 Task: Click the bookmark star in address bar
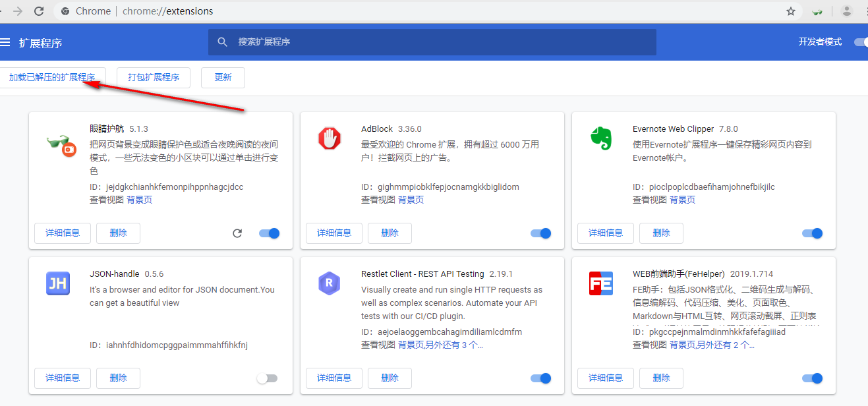tap(790, 11)
